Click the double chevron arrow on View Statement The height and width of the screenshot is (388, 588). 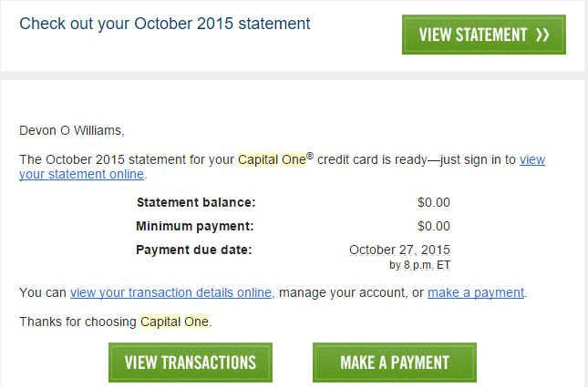coord(542,35)
